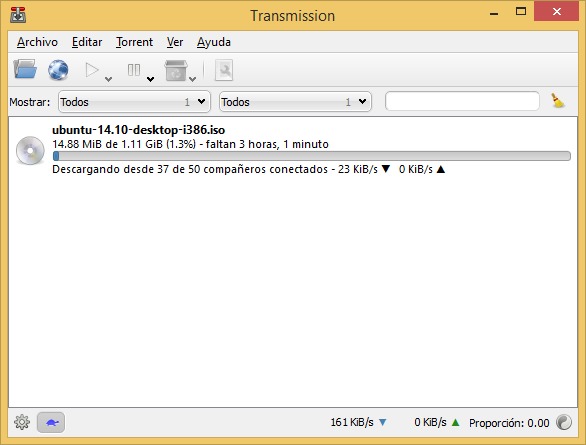Pause the torrent with pause icon
Image resolution: width=586 pixels, height=445 pixels.
pos(133,70)
